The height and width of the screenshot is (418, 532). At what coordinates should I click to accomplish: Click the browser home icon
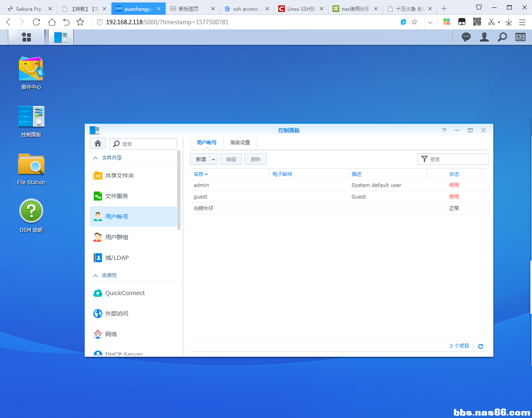click(x=52, y=22)
